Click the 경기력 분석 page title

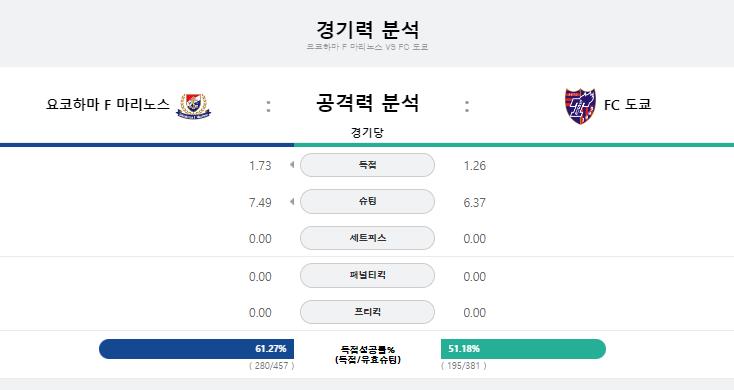pos(367,29)
